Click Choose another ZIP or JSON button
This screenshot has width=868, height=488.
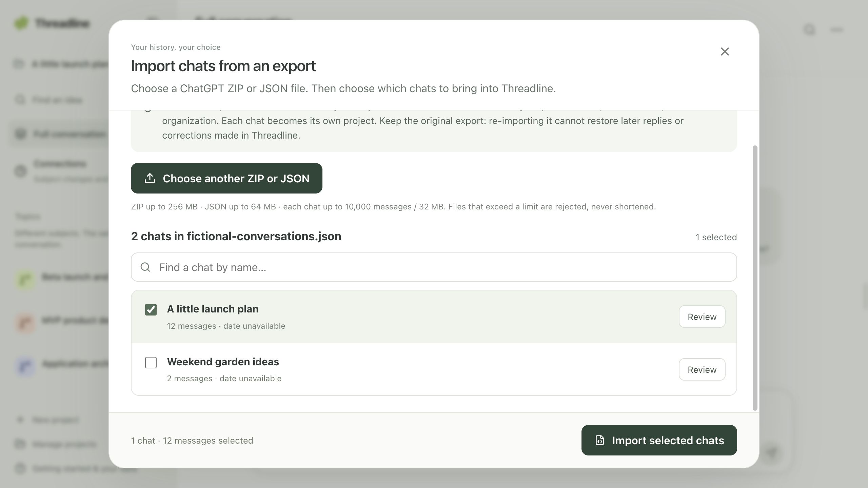click(x=226, y=178)
